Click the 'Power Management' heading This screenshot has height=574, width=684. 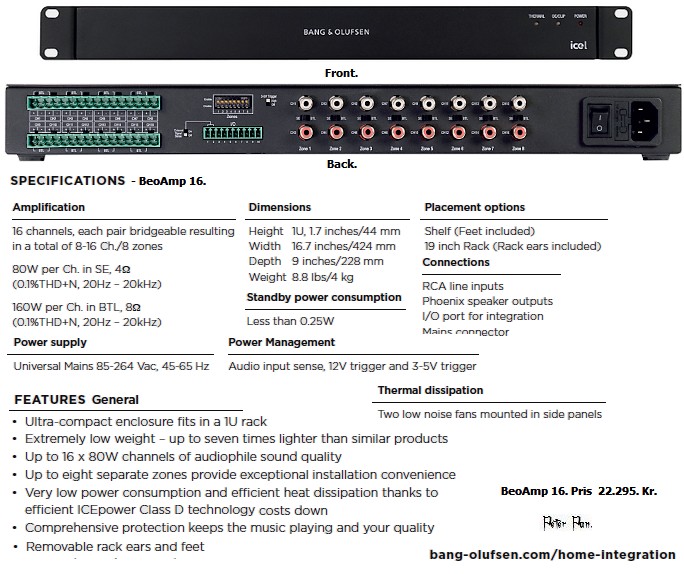282,342
